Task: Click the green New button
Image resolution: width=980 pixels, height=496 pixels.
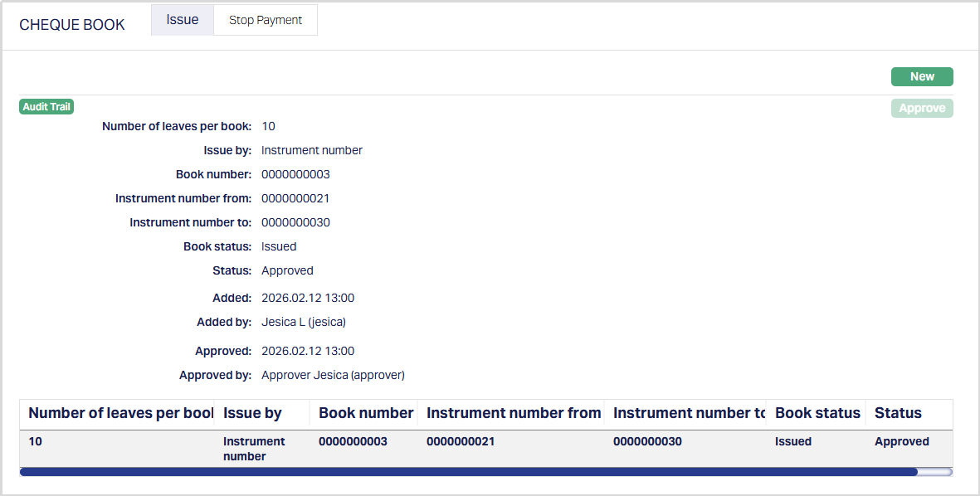Action: click(922, 76)
